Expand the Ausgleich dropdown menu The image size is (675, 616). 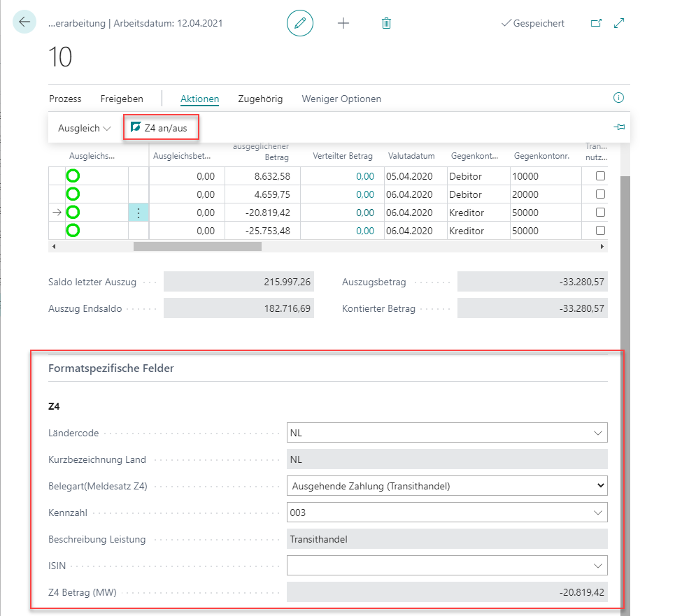tap(85, 128)
